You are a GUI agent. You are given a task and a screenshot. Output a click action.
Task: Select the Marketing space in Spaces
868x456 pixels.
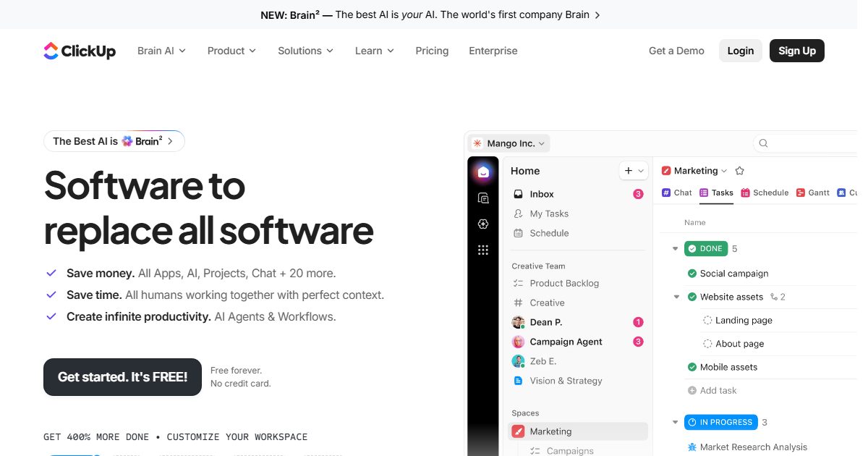[x=577, y=431]
